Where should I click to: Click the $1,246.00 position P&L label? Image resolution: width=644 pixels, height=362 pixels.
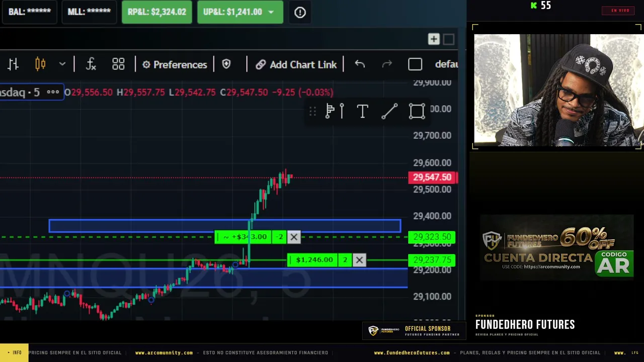click(314, 260)
